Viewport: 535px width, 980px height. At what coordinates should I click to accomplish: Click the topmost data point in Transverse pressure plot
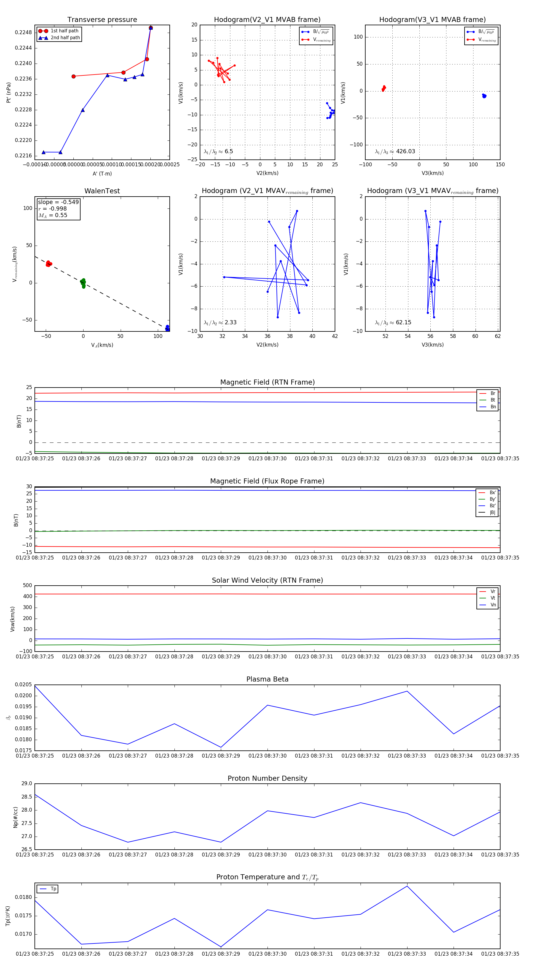pyautogui.click(x=151, y=28)
